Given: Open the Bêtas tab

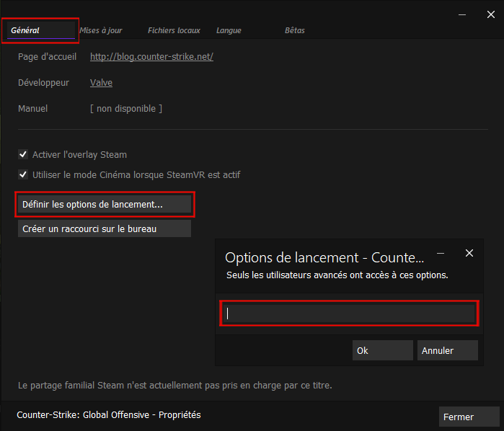Looking at the screenshot, I should click(x=295, y=30).
